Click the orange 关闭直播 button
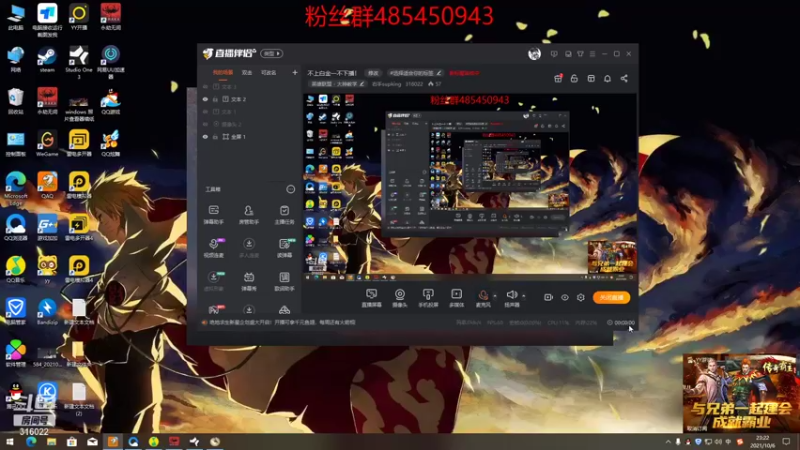 (x=611, y=297)
